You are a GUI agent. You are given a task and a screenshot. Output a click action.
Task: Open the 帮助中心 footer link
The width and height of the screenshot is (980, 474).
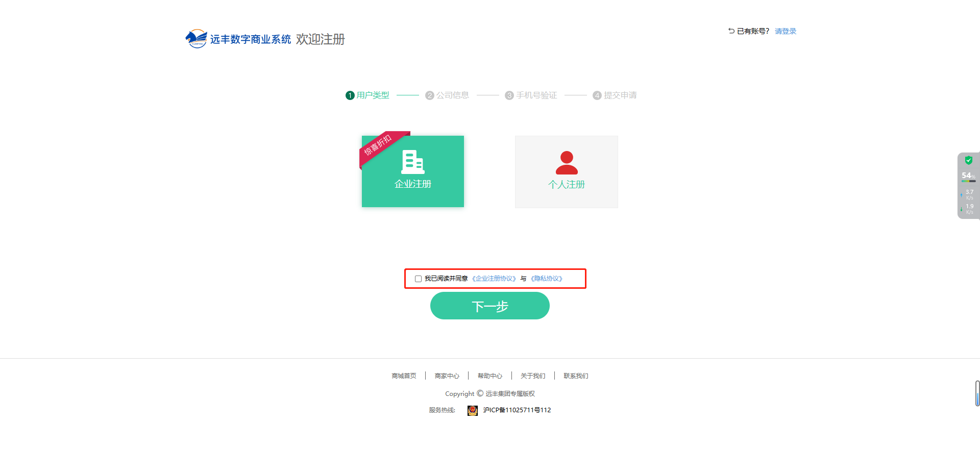point(489,376)
